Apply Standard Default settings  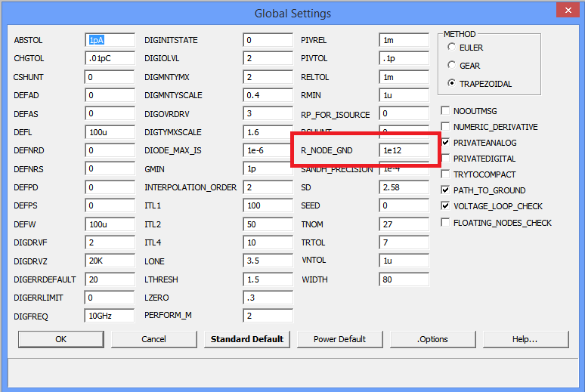tap(247, 339)
